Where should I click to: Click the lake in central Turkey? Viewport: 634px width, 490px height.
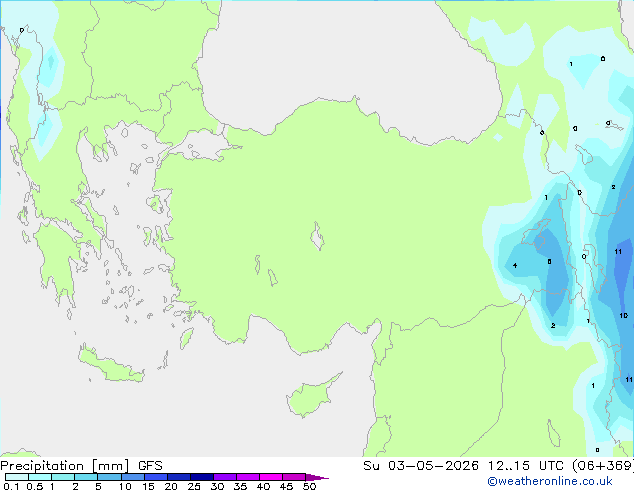click(x=317, y=236)
